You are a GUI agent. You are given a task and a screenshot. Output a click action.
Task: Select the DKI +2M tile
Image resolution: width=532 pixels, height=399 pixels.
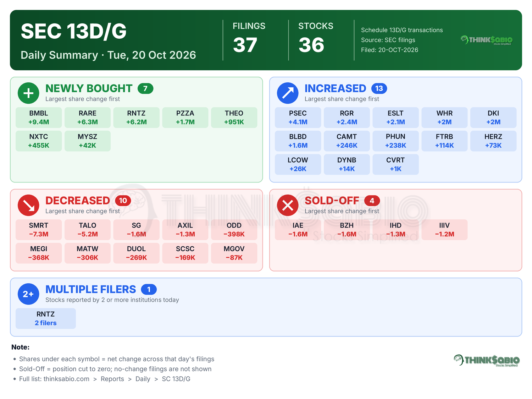[x=493, y=117]
